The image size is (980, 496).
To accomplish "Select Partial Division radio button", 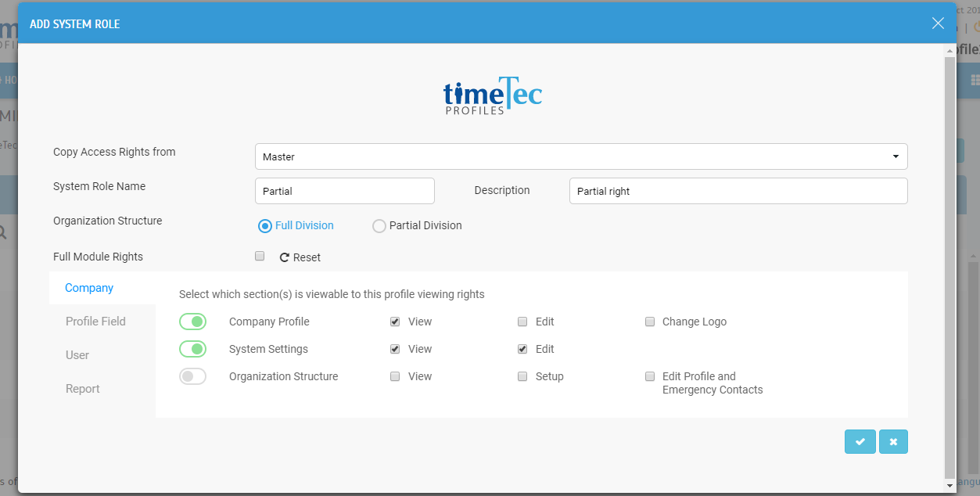I will coord(379,226).
